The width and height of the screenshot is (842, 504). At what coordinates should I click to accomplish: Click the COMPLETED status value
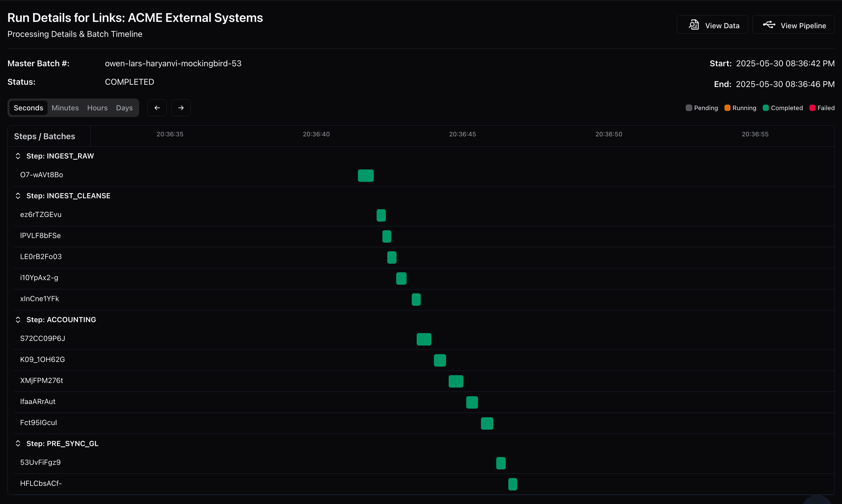click(x=130, y=82)
